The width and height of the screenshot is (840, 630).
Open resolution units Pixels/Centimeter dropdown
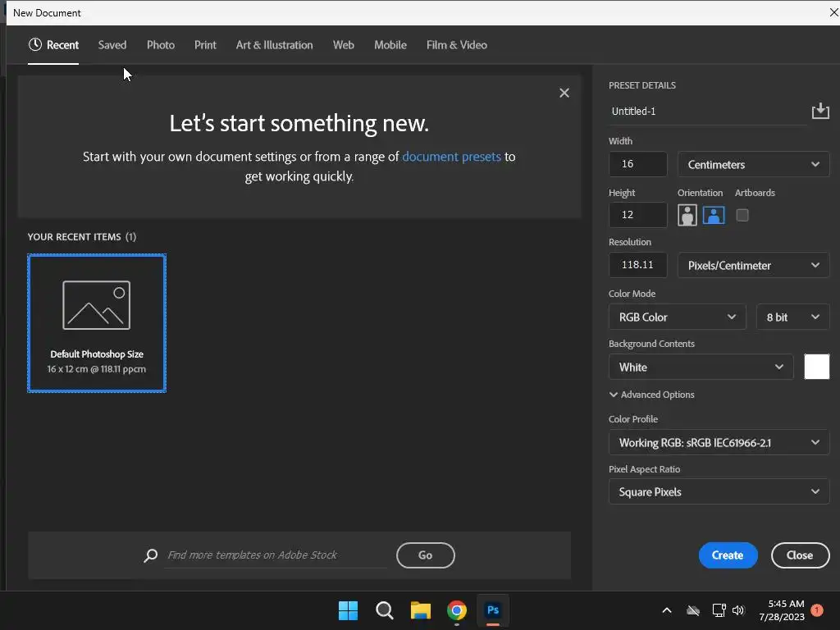753,265
